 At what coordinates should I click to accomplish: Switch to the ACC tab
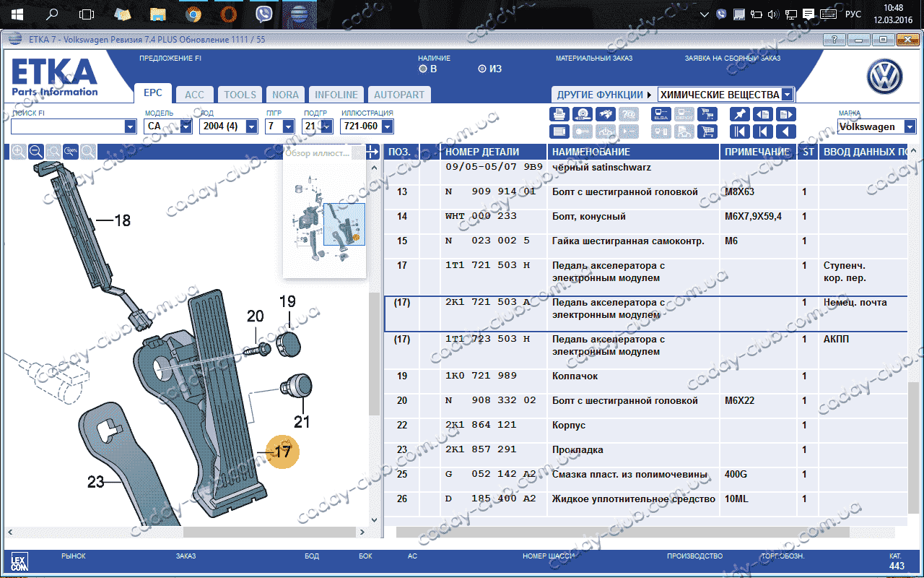[x=194, y=95]
